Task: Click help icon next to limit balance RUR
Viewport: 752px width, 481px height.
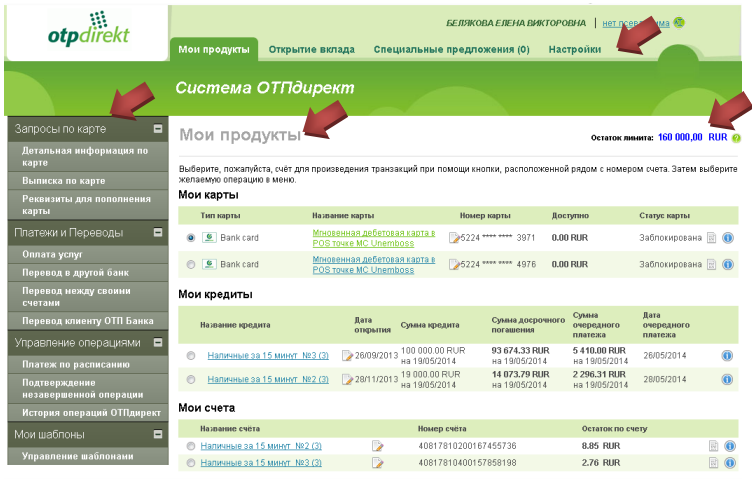Action: point(736,138)
